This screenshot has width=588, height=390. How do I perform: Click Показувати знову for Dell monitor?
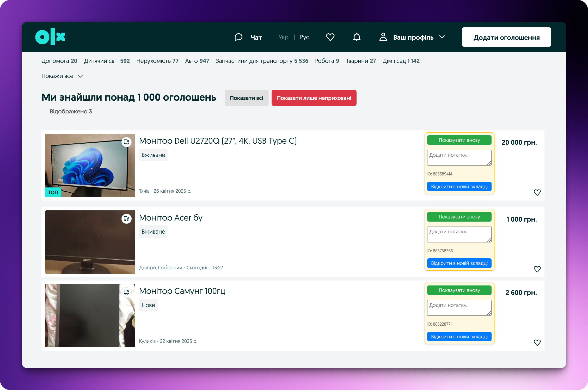(459, 140)
